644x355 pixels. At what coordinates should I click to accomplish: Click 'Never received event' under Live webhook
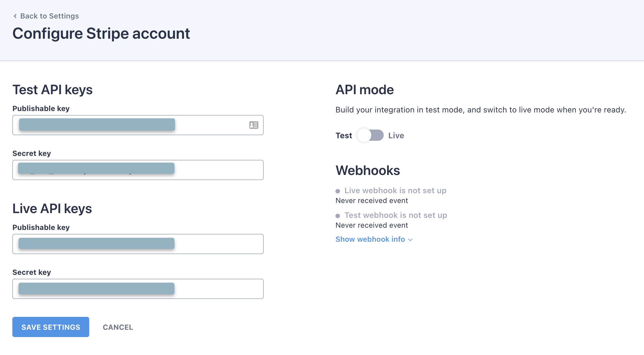372,200
